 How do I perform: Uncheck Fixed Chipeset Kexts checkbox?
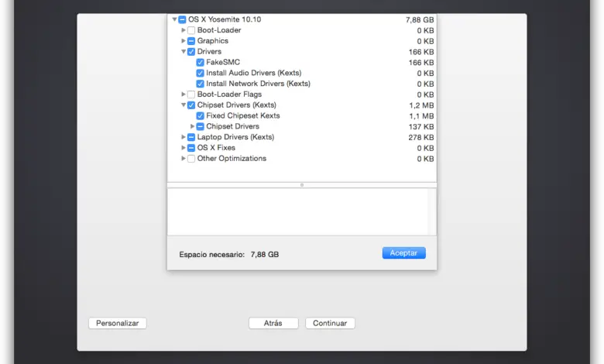click(200, 116)
